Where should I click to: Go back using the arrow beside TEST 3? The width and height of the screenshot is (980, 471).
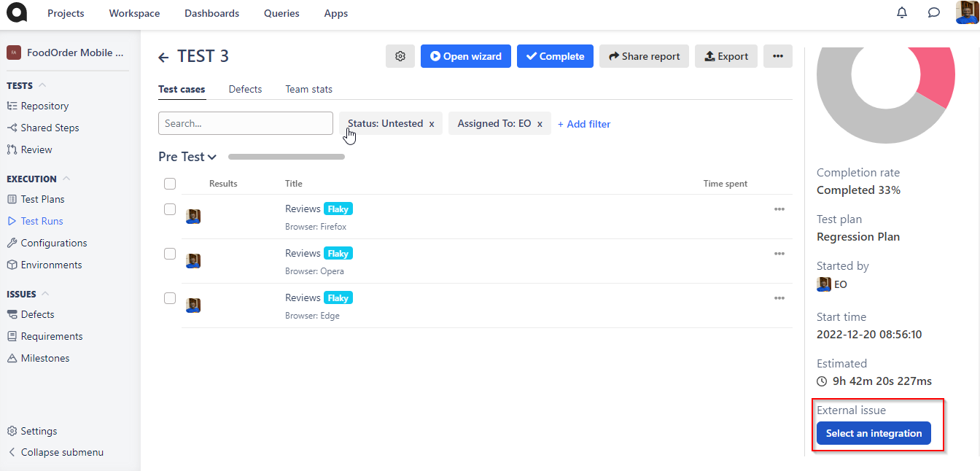[164, 58]
